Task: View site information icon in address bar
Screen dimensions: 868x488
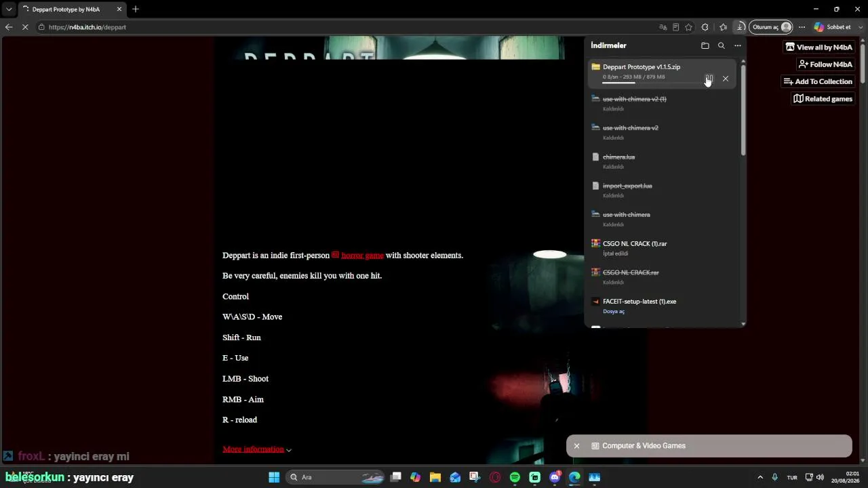Action: click(x=42, y=27)
